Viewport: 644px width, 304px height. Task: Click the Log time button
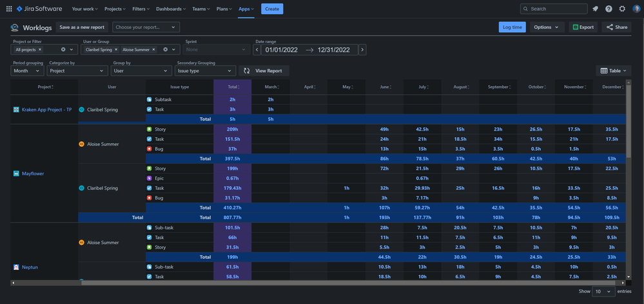[512, 28]
